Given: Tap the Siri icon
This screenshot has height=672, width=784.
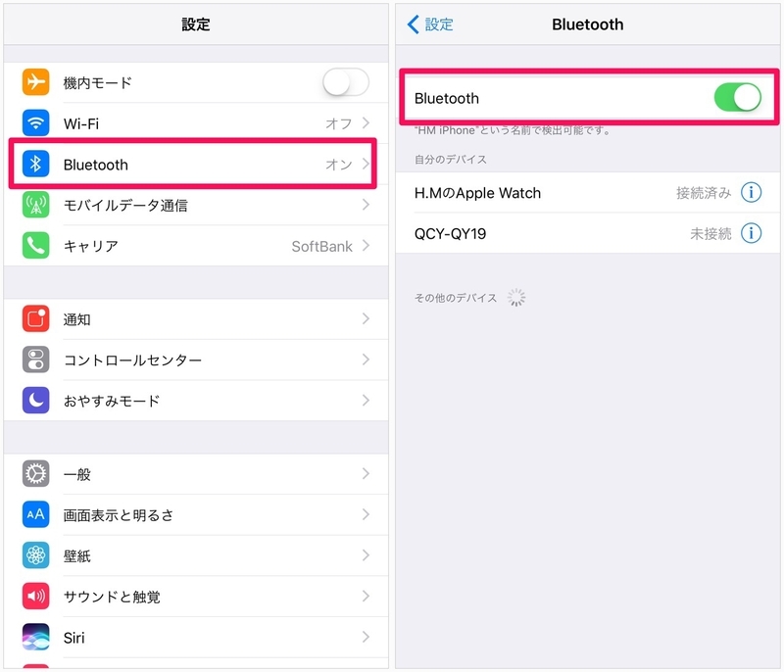Looking at the screenshot, I should [35, 637].
